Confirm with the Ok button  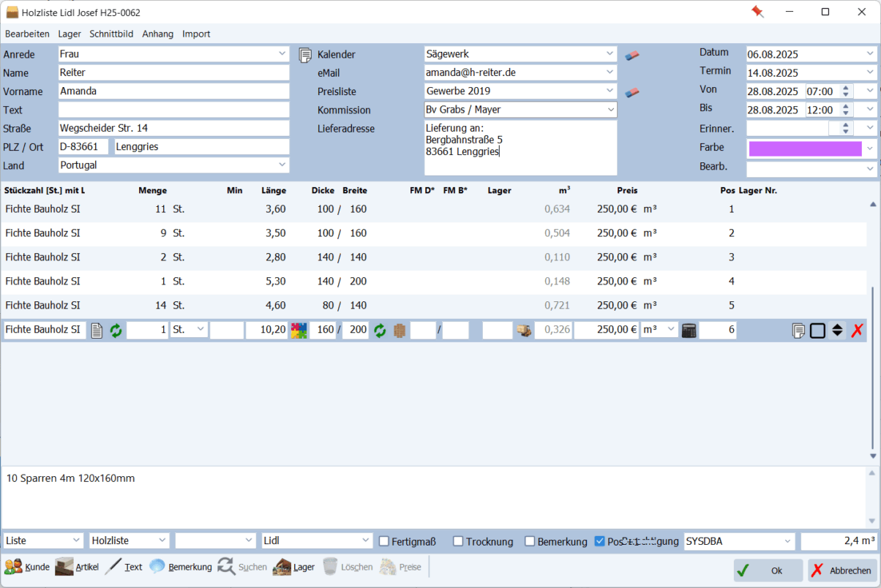coord(768,570)
